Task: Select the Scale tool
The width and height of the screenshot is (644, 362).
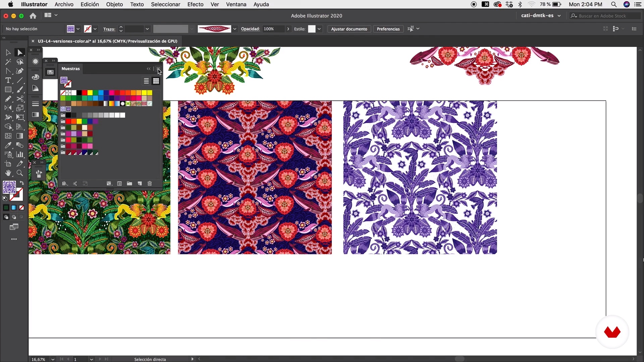Action: tap(20, 108)
